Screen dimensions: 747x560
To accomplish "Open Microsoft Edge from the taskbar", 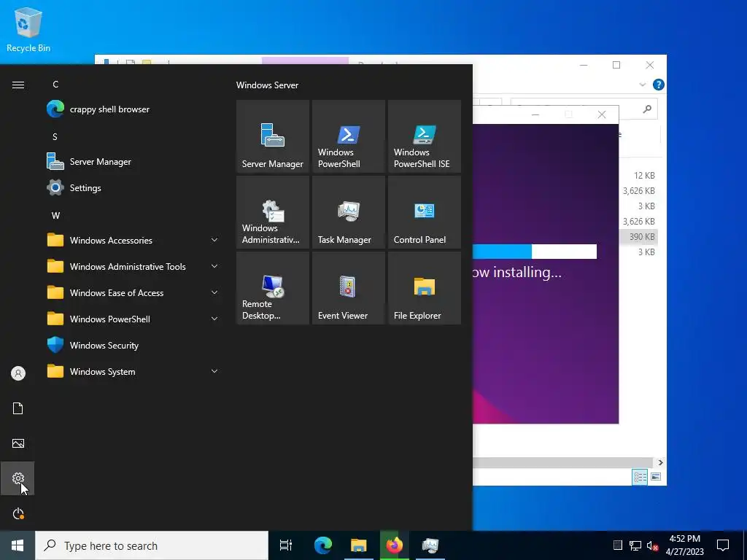I will 323,545.
